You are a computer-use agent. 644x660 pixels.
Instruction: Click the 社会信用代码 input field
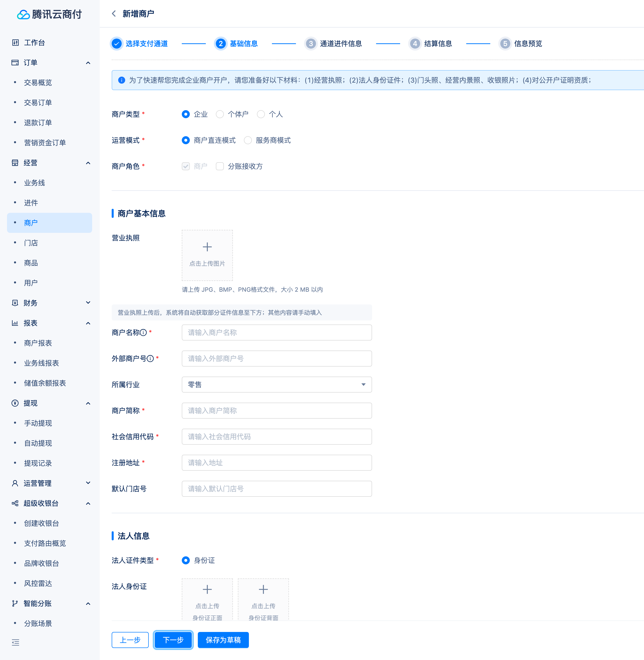click(x=276, y=437)
